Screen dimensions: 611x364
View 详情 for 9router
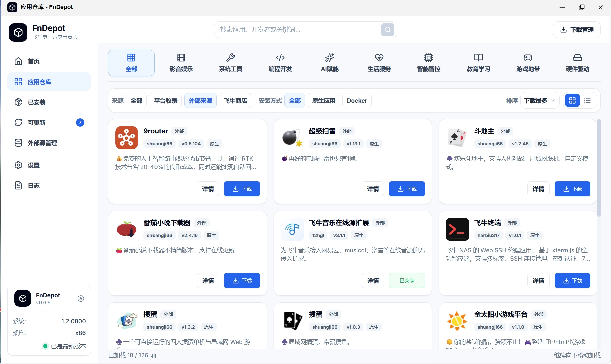(x=208, y=189)
